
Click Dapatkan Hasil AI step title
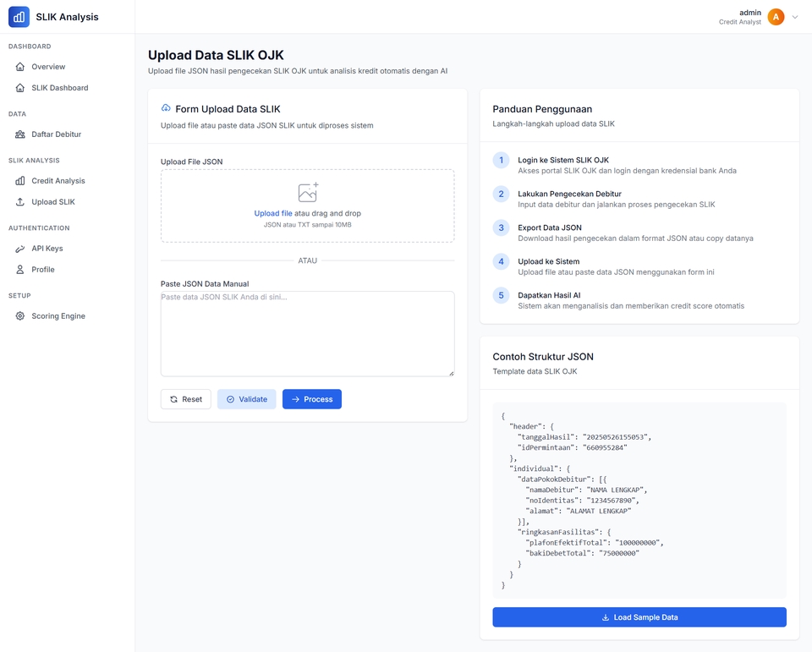550,296
